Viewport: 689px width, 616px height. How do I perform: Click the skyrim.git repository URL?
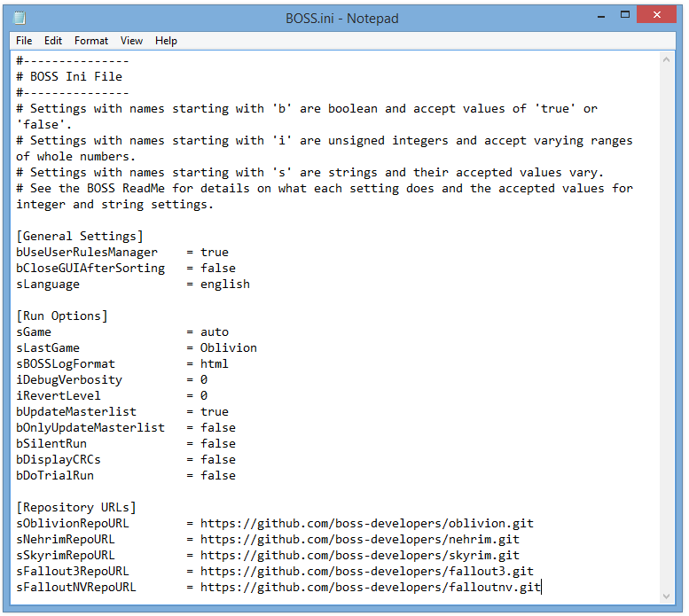[360, 556]
